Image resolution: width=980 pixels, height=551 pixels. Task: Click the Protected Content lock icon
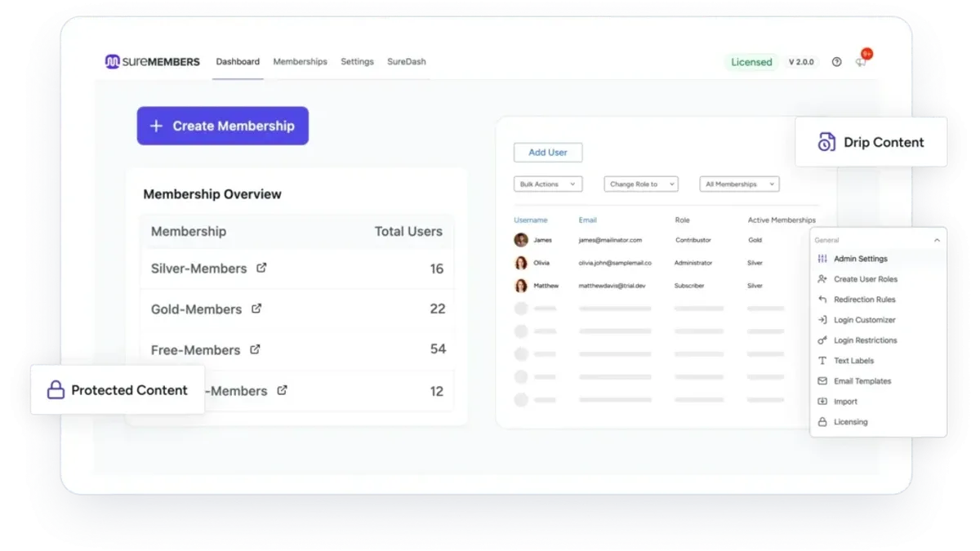click(56, 390)
